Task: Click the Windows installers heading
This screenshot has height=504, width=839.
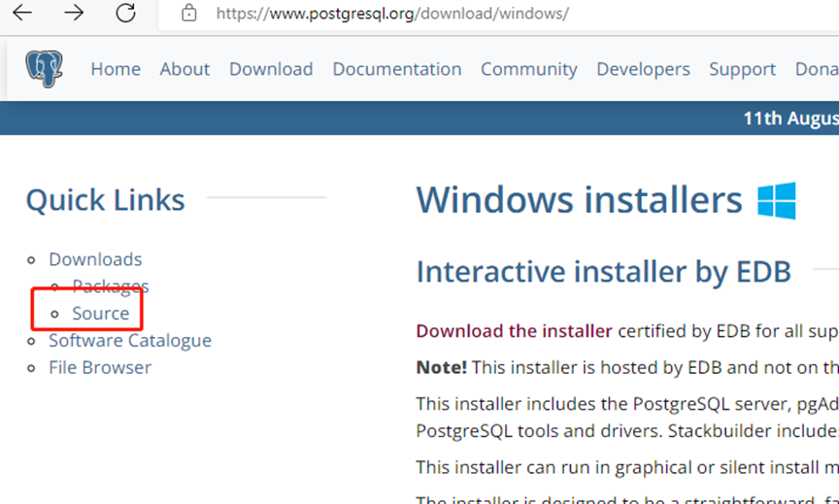Action: click(x=580, y=200)
